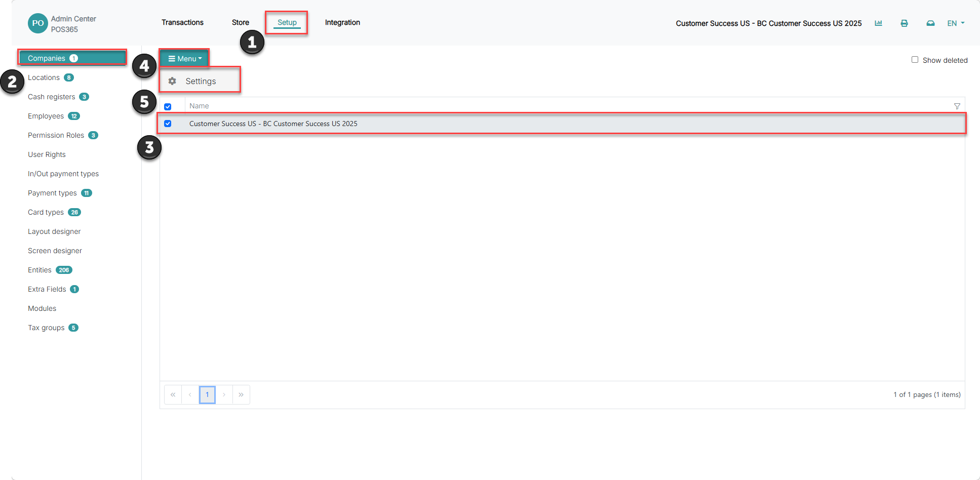Go to previous page arrow
980x480 pixels.
pyautogui.click(x=190, y=394)
